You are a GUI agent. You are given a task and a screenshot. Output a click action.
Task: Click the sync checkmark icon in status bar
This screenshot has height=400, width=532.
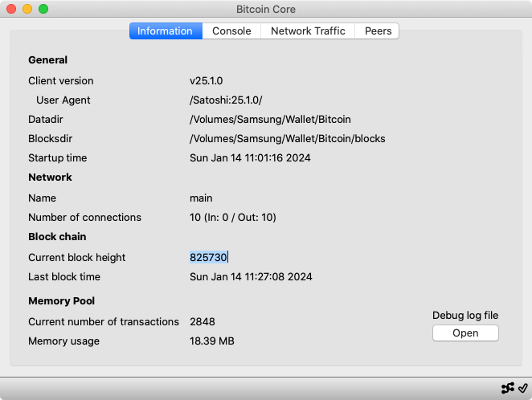[523, 388]
